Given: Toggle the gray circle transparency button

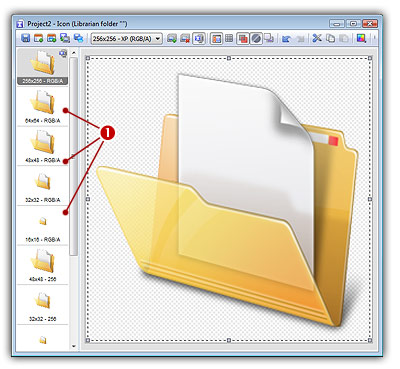Looking at the screenshot, I should click(x=256, y=38).
